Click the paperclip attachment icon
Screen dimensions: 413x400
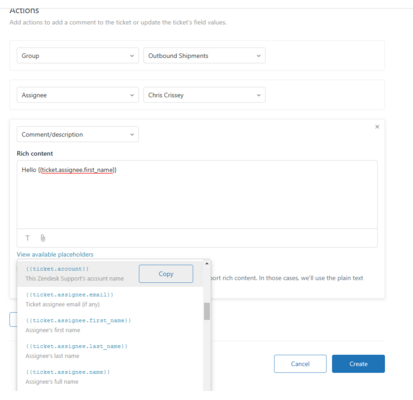(x=43, y=238)
